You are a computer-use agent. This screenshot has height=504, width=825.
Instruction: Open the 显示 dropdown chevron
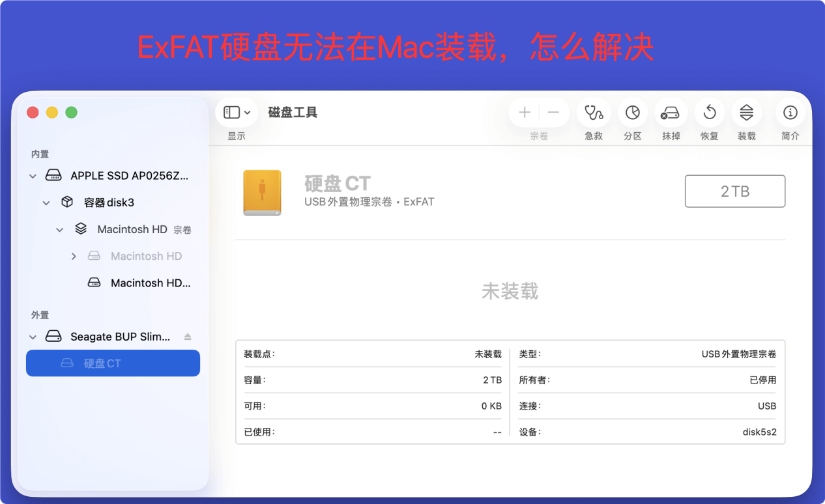(x=247, y=112)
